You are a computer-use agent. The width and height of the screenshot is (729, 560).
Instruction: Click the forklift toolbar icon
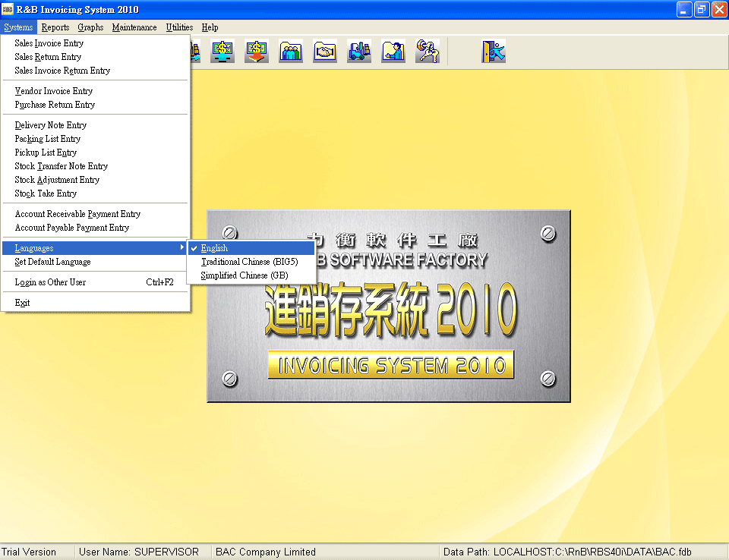[x=359, y=51]
